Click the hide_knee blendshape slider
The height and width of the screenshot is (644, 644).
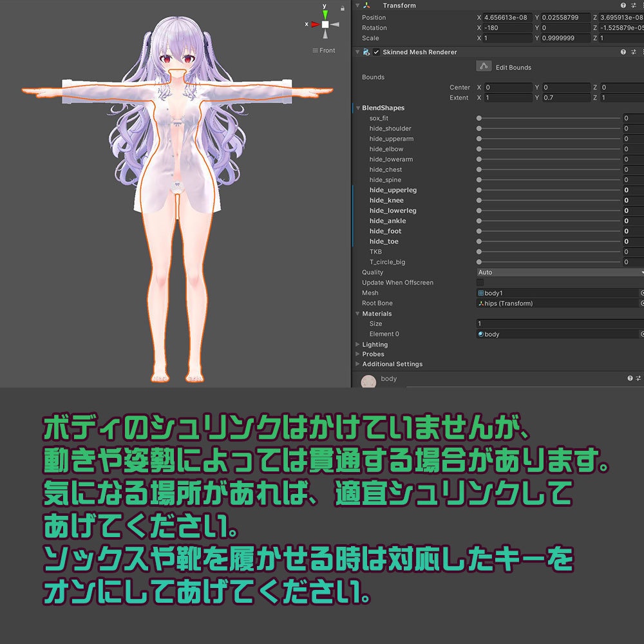pyautogui.click(x=548, y=200)
